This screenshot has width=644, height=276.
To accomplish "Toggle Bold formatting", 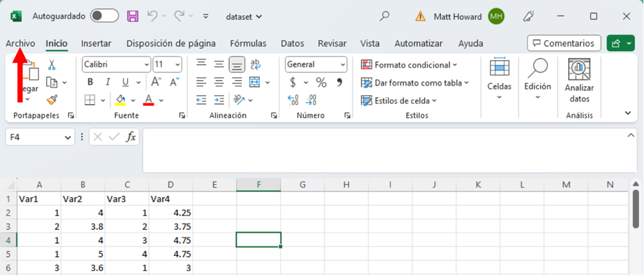I will click(90, 82).
